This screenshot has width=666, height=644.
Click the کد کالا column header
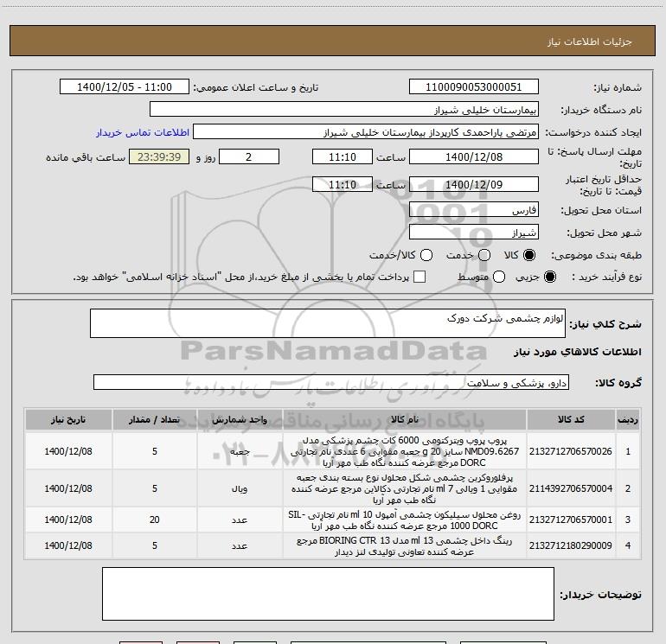click(571, 420)
